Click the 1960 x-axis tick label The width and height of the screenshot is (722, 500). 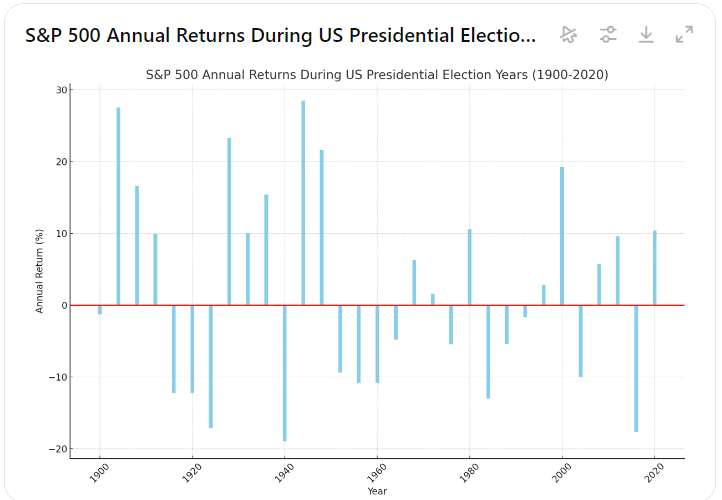[376, 471]
